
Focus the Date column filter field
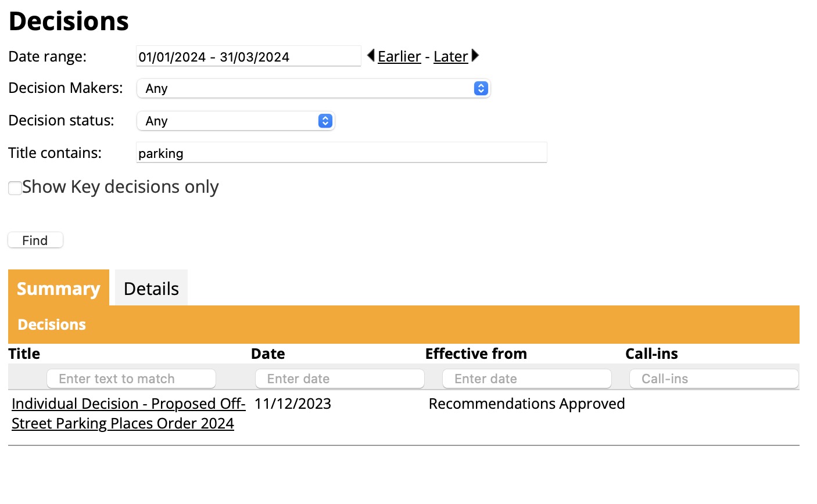click(340, 379)
